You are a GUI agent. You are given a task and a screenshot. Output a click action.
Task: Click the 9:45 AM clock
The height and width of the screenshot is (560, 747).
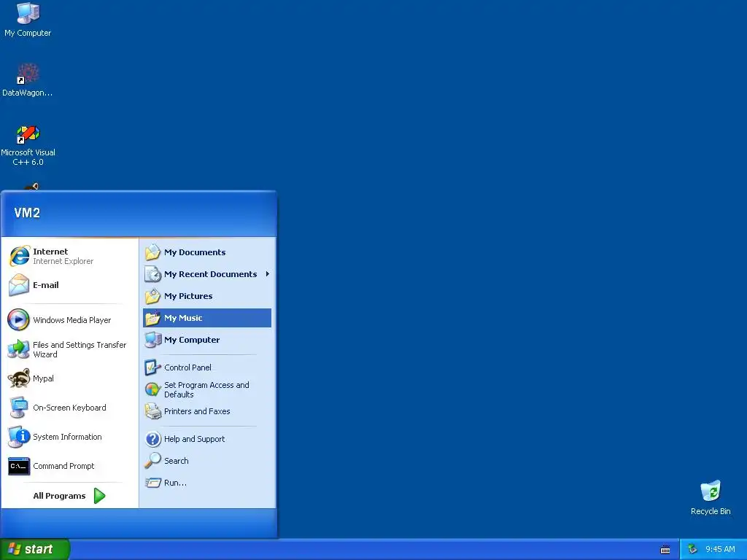720,549
